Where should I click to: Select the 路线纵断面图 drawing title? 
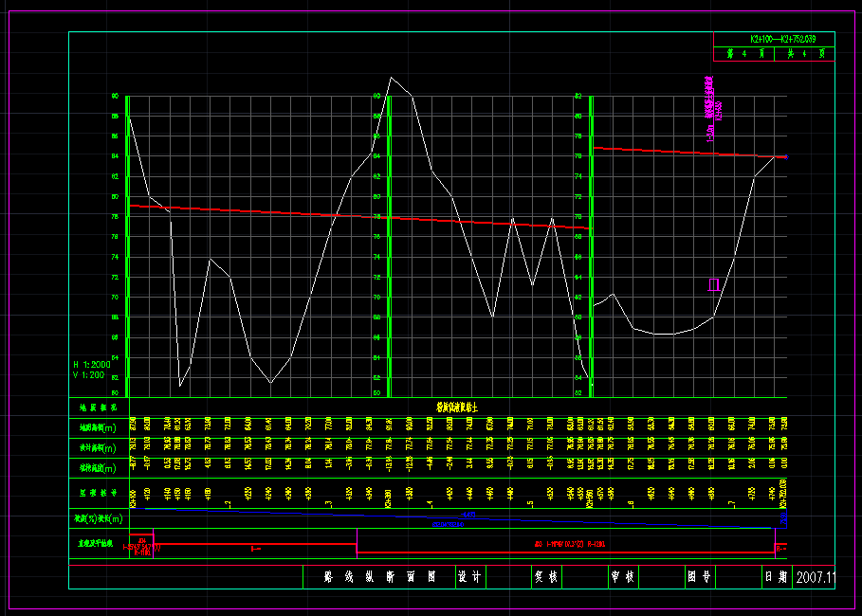pyautogui.click(x=378, y=576)
